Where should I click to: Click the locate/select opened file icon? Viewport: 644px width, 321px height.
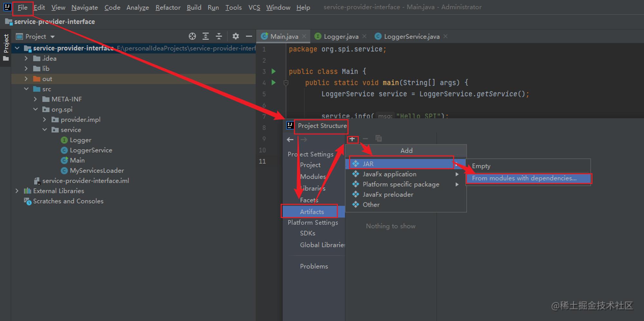(x=192, y=36)
